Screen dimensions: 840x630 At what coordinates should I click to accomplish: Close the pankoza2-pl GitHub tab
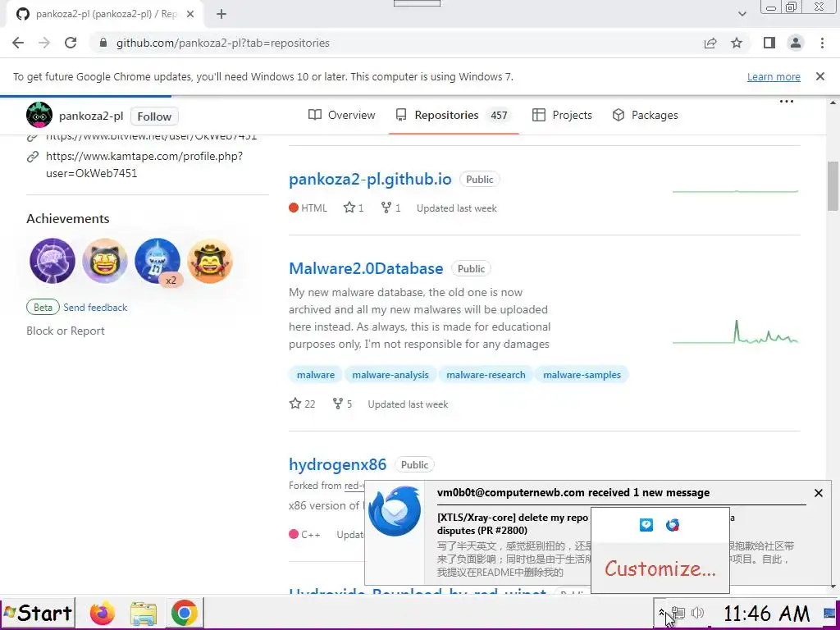(190, 14)
